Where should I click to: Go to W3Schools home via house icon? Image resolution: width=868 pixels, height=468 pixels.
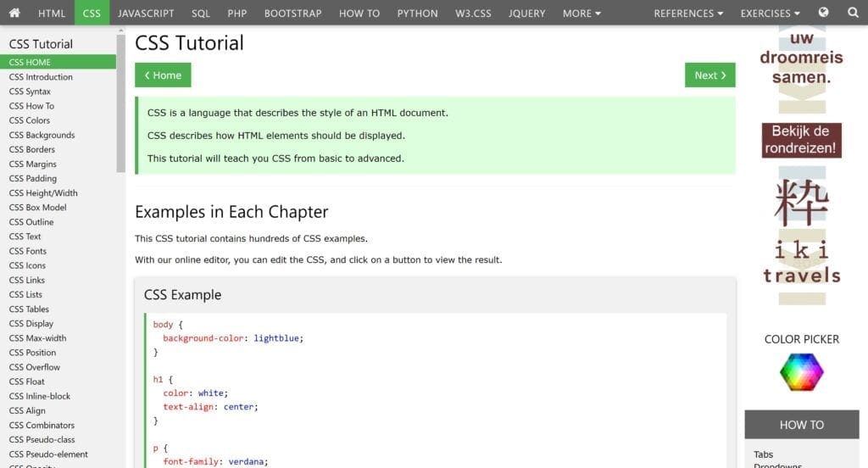[x=14, y=13]
